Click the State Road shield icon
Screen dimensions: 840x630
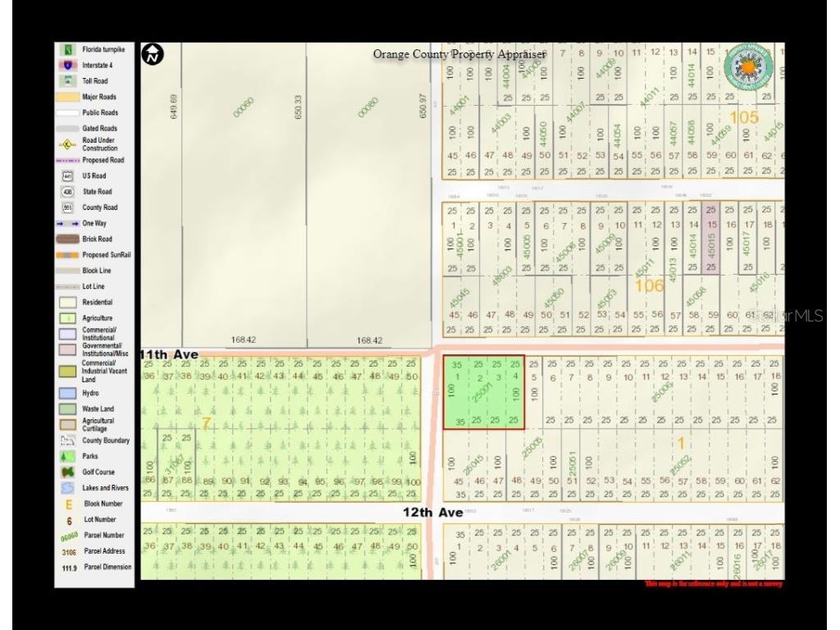pyautogui.click(x=69, y=191)
